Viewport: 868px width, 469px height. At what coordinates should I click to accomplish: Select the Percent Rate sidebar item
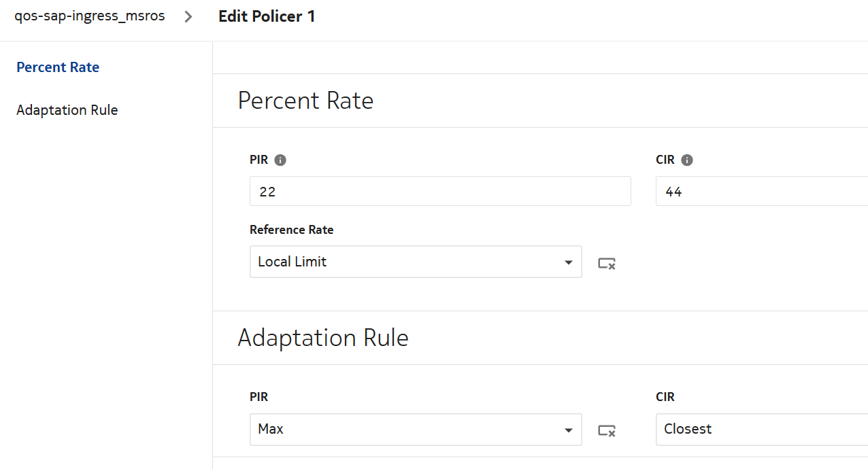(x=58, y=67)
